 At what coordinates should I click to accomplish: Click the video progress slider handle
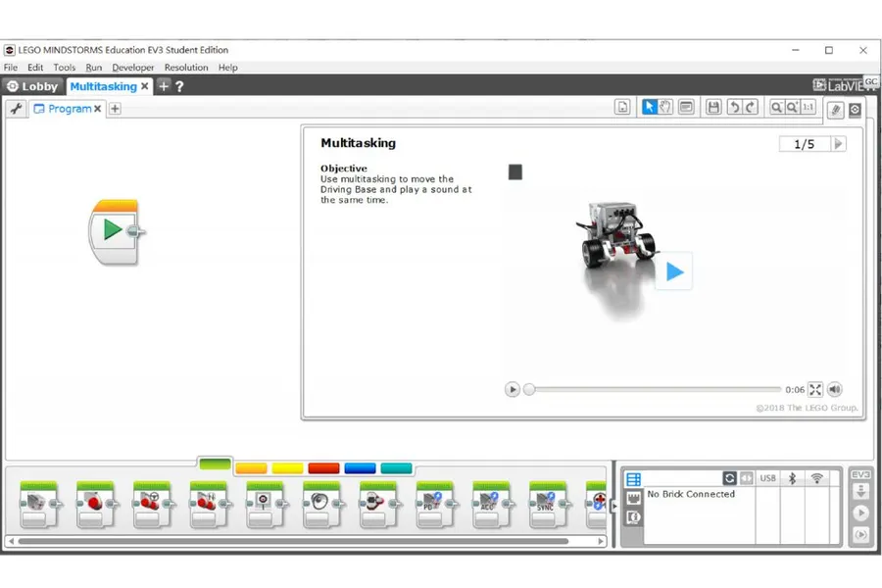529,389
